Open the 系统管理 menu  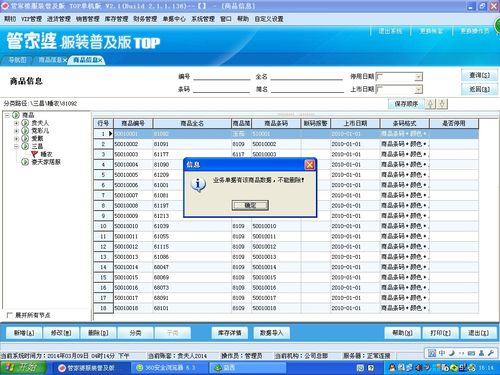coord(203,19)
